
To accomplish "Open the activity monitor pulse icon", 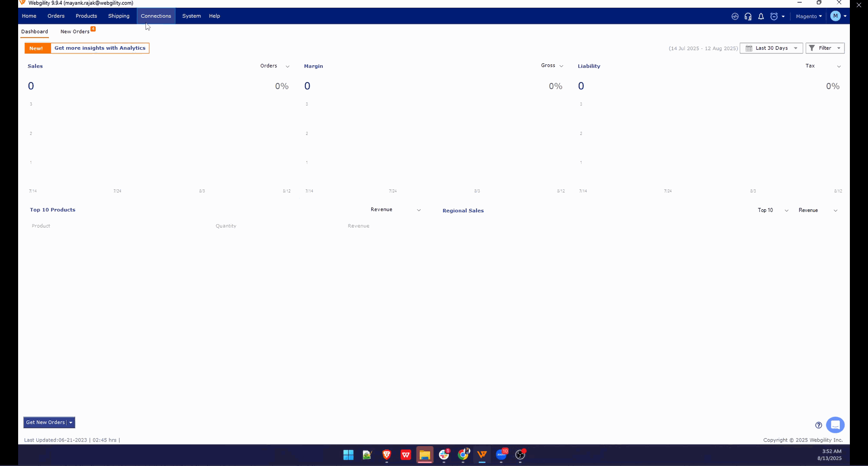I will point(735,16).
